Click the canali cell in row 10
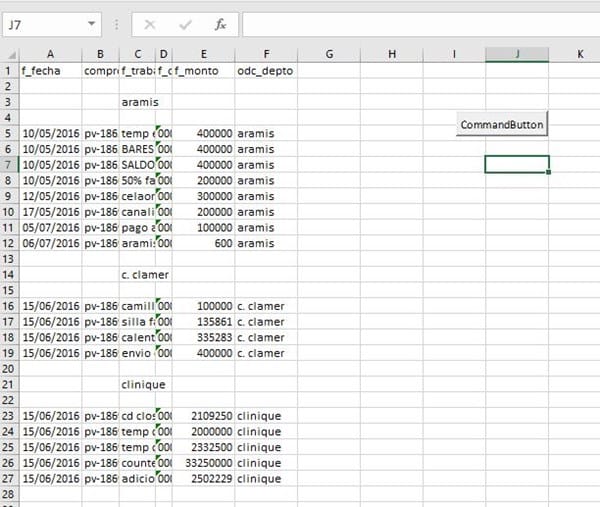This screenshot has height=507, width=600. [137, 212]
